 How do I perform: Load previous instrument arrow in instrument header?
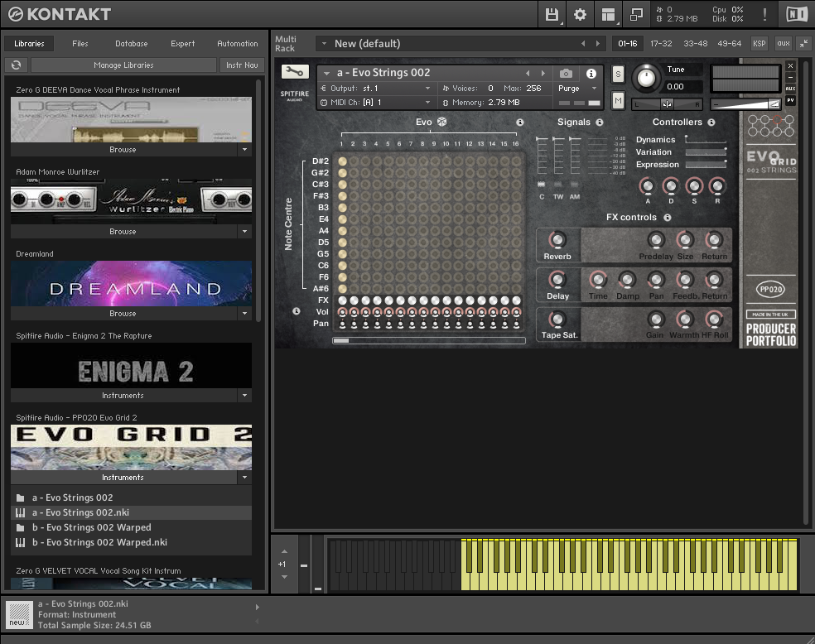pos(528,73)
